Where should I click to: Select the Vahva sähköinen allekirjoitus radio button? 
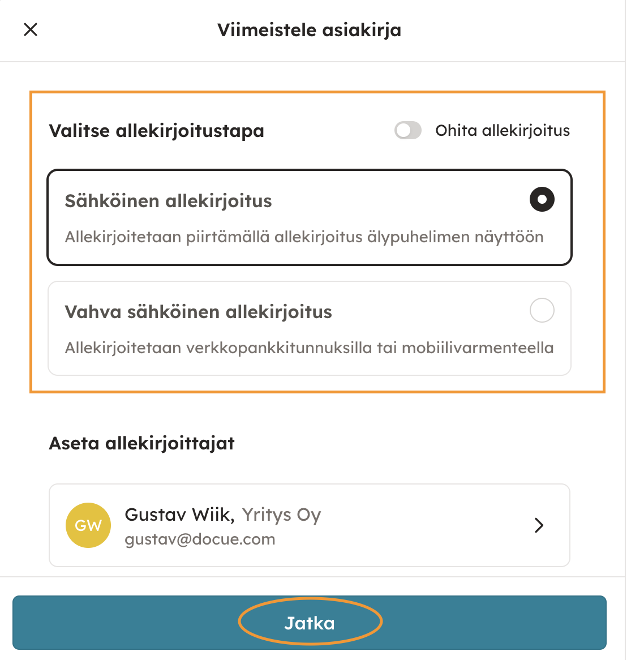542,310
